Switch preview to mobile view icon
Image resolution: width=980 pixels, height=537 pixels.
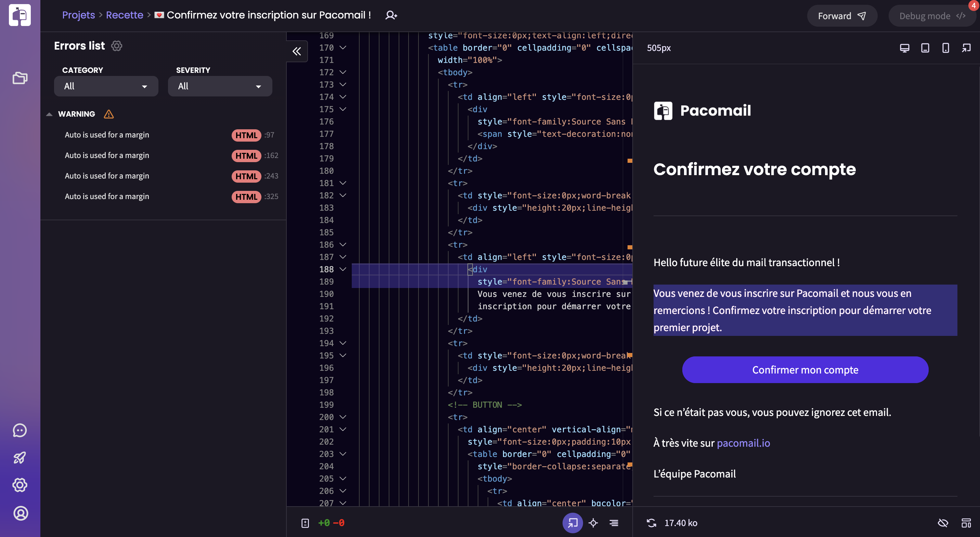(945, 48)
